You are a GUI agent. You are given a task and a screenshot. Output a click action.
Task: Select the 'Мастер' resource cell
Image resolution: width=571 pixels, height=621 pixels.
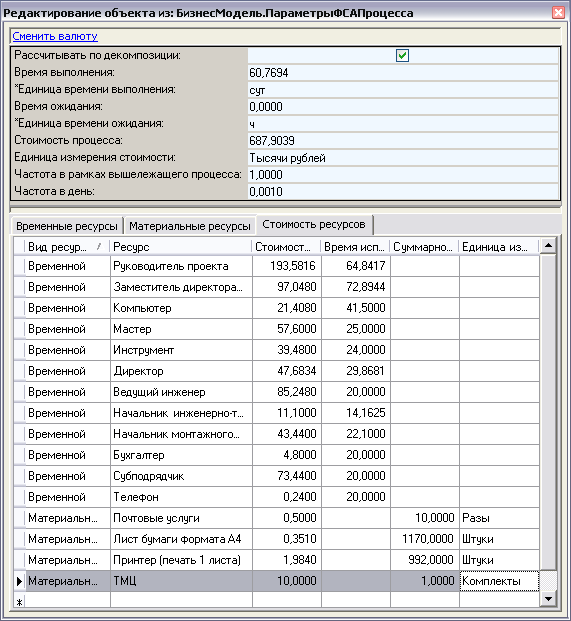click(x=181, y=329)
